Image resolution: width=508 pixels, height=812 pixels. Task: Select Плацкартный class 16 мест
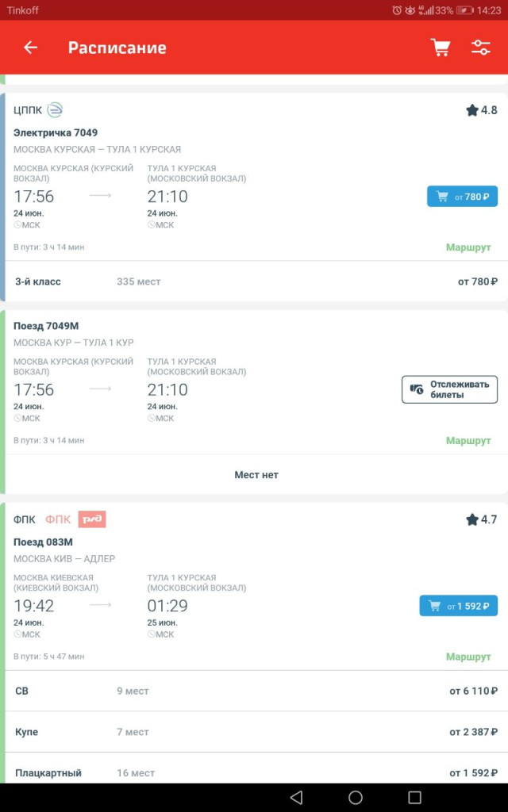point(254,772)
